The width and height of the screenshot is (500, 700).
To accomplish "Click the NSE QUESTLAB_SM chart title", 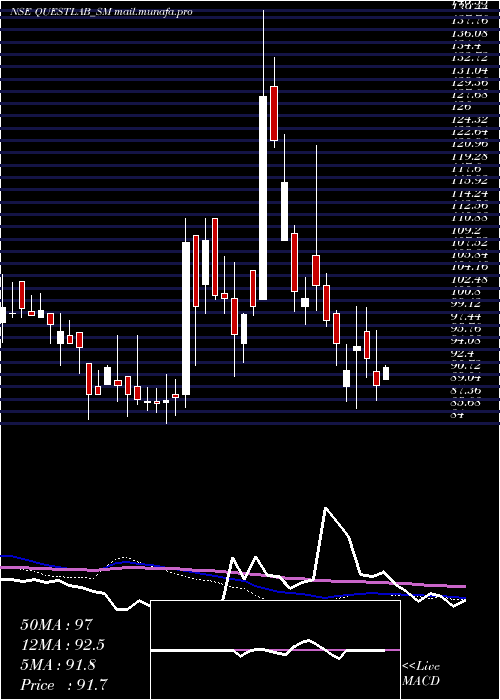I will [x=100, y=12].
